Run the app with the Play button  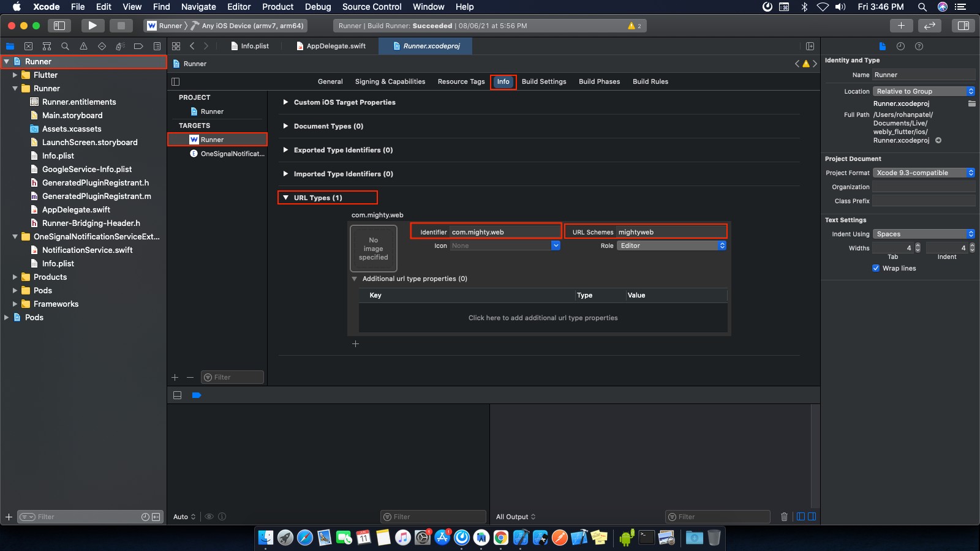point(92,26)
